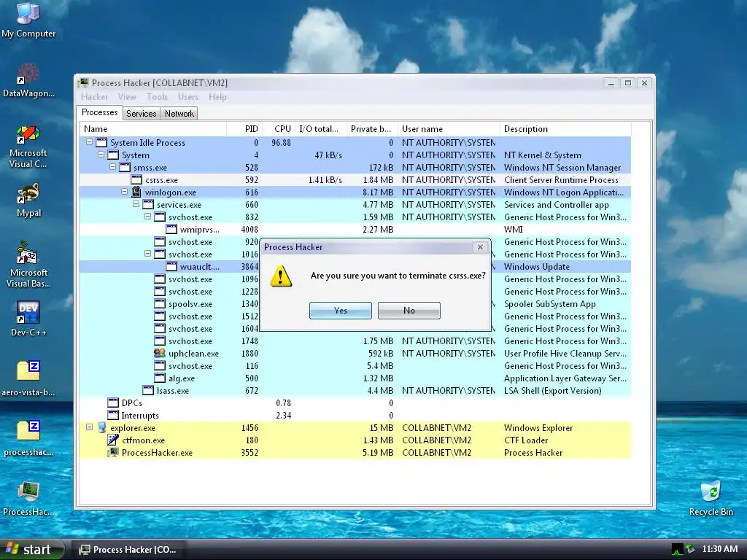
Task: Collapse the System Idle Process node
Action: pyautogui.click(x=89, y=142)
